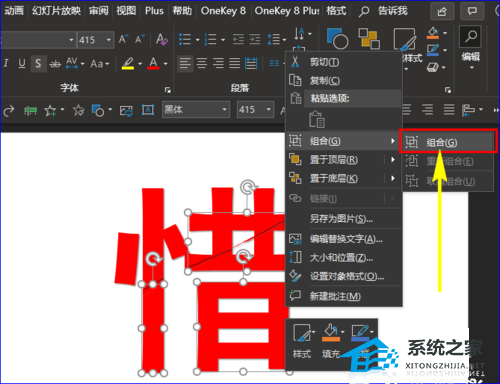Open 大小和位置(Z)... dialog
500x384 pixels.
click(x=343, y=257)
